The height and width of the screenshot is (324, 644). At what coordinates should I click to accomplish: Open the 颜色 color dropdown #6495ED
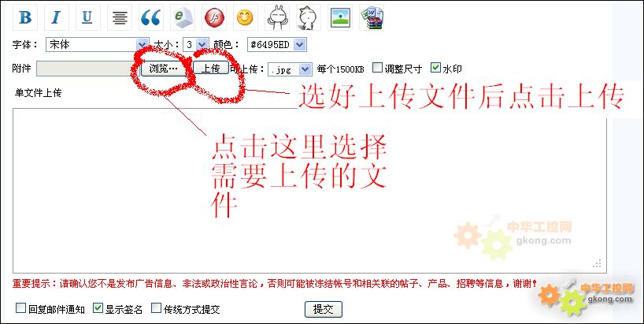click(277, 45)
